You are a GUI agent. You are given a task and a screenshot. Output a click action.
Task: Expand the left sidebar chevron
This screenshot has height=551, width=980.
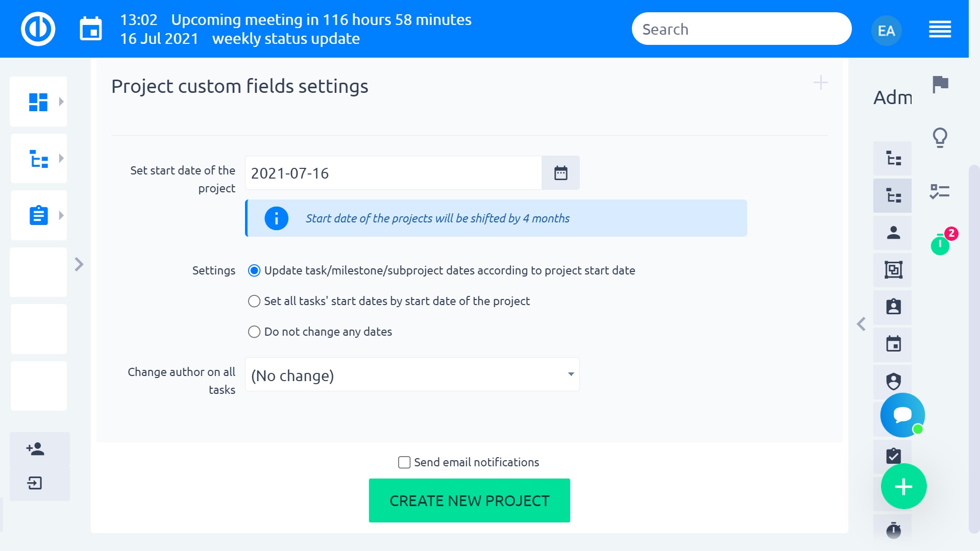79,264
